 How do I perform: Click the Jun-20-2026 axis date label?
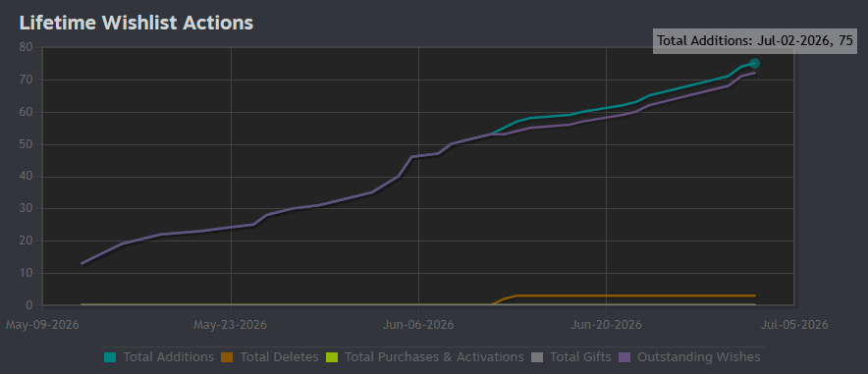pos(606,325)
